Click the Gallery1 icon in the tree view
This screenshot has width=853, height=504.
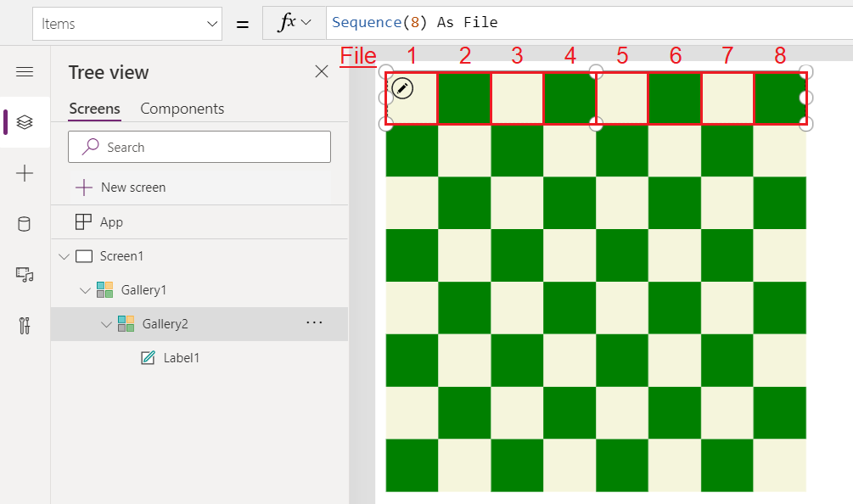click(106, 289)
